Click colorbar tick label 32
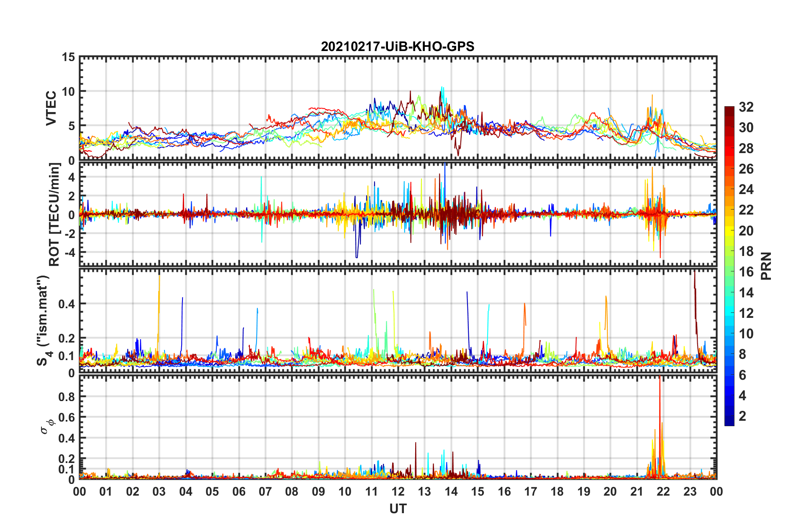796x532 pixels. 746,107
